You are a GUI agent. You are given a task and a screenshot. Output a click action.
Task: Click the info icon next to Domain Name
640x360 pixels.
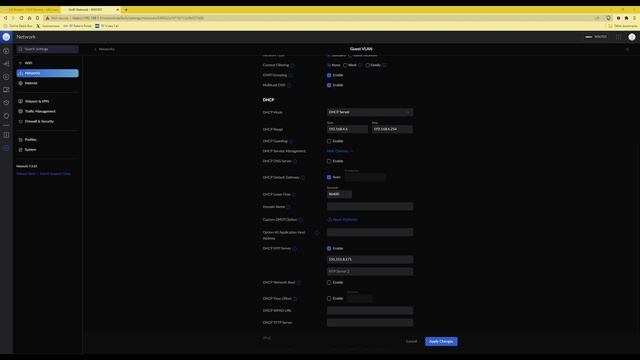pyautogui.click(x=289, y=207)
